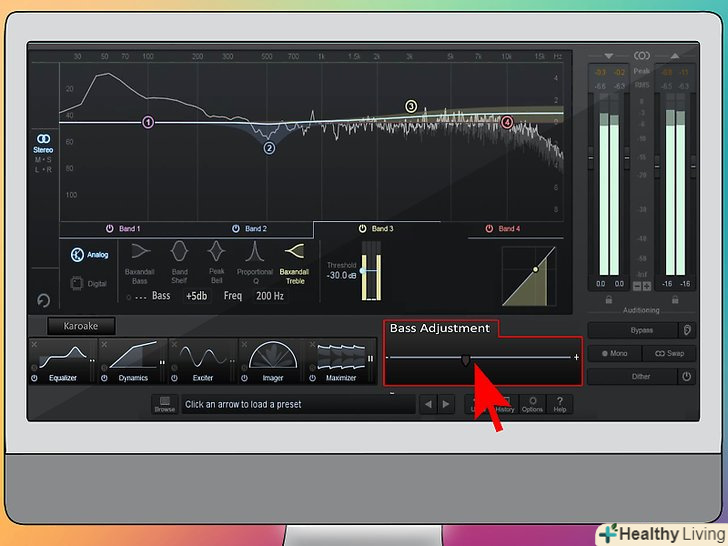
Task: Toggle the Equalizer module power button
Action: tap(34, 378)
